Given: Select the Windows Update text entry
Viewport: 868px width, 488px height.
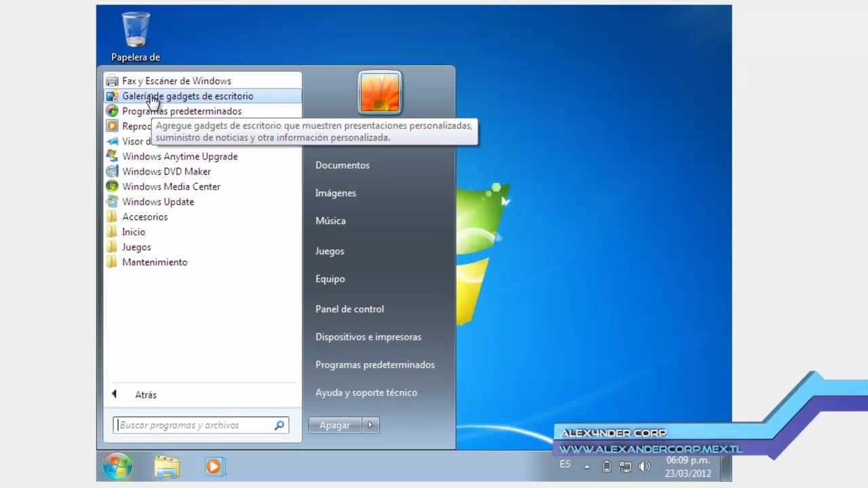Looking at the screenshot, I should 158,202.
